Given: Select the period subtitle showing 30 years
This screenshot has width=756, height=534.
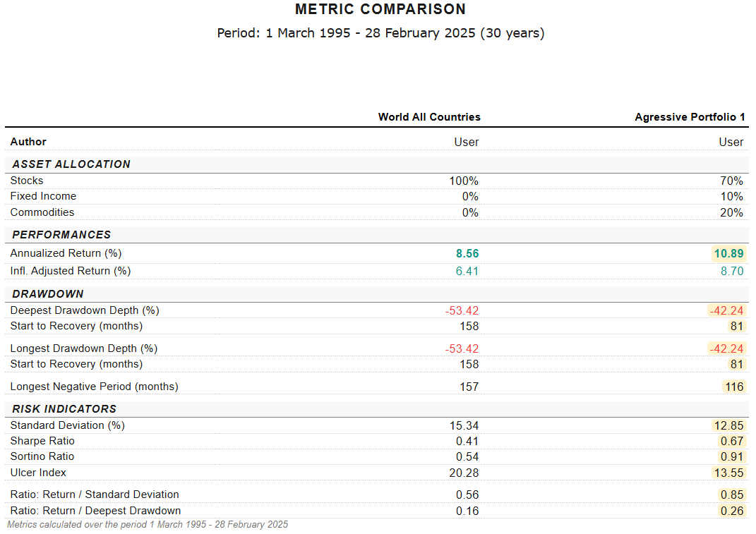Looking at the screenshot, I should (380, 33).
